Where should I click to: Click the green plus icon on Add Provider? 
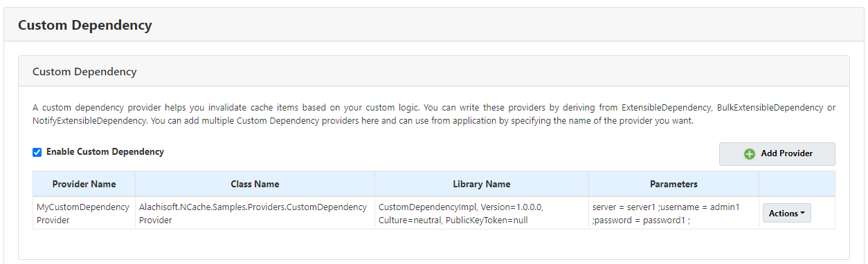750,154
